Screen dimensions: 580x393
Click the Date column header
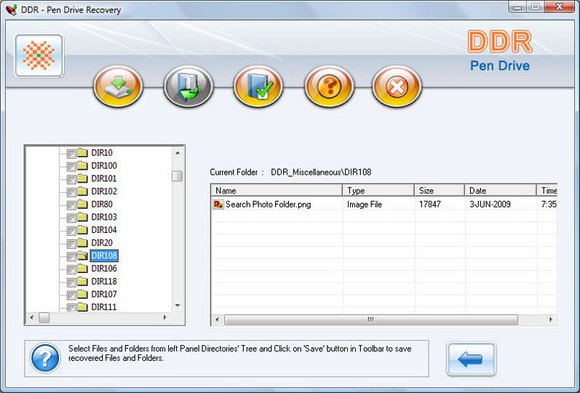point(500,190)
